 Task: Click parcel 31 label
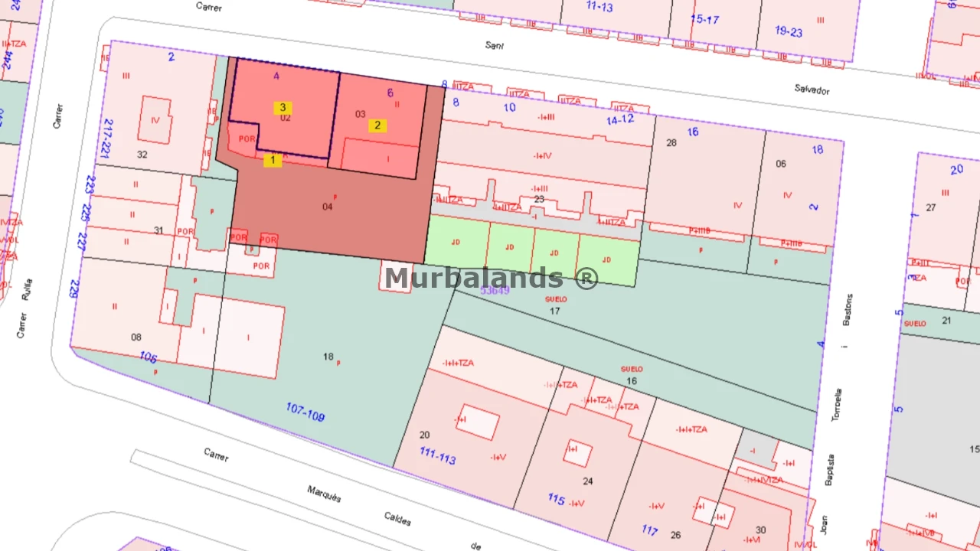[x=158, y=230]
